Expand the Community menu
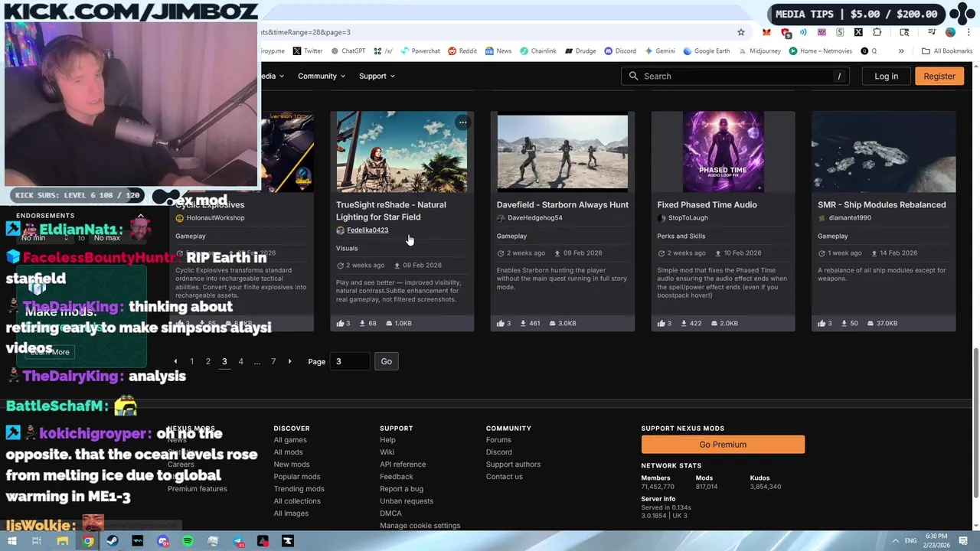The height and width of the screenshot is (551, 980). (x=322, y=76)
